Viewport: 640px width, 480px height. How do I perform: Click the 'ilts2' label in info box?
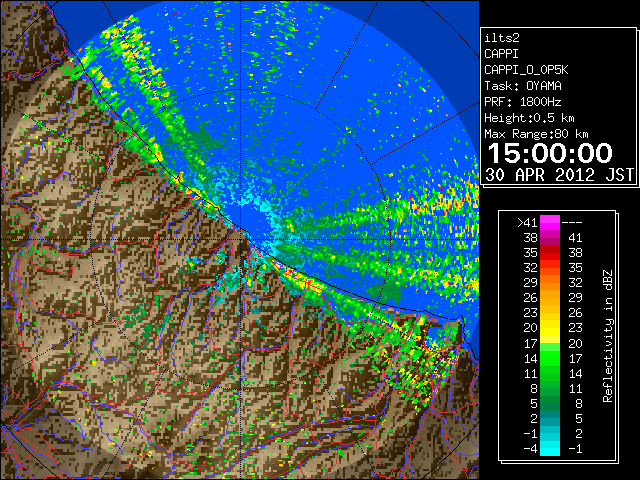(x=502, y=38)
